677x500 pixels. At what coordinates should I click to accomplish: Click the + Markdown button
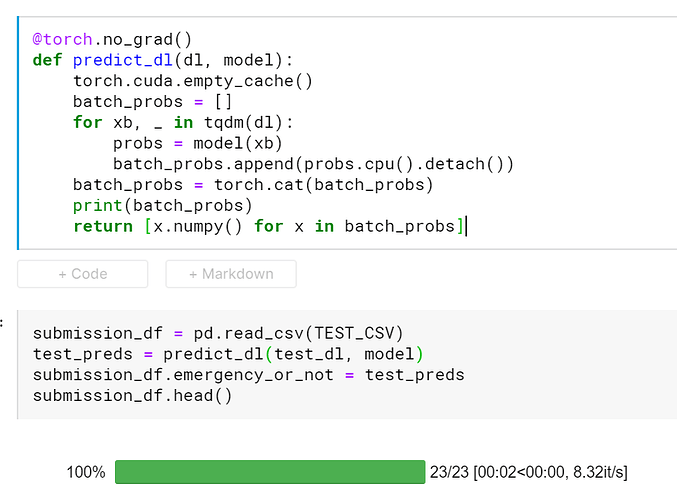coord(231,274)
